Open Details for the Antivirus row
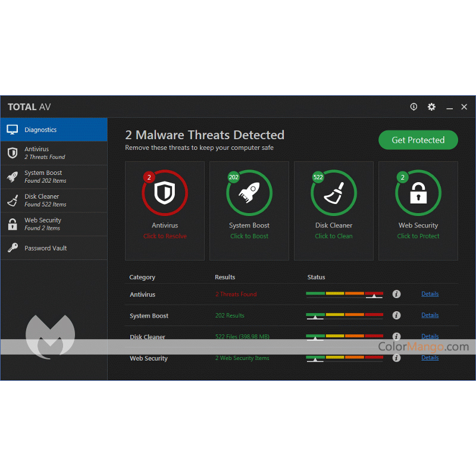Screen dimensions: 476x476 [x=430, y=294]
